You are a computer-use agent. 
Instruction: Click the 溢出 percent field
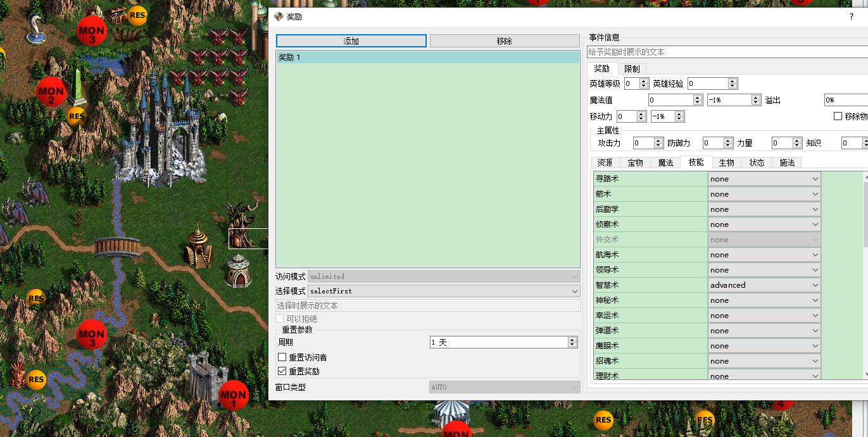tap(846, 100)
